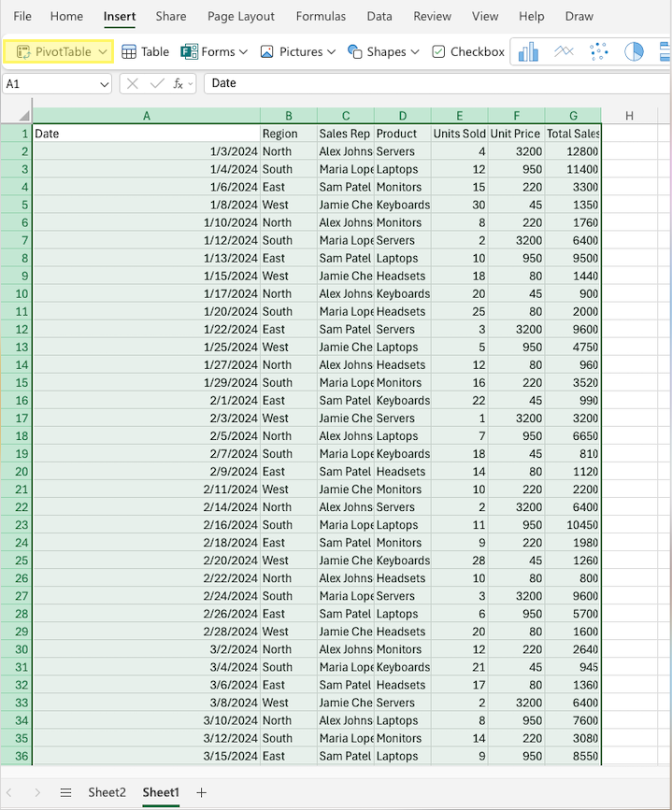
Task: Click the insert function fx icon
Action: tap(178, 84)
